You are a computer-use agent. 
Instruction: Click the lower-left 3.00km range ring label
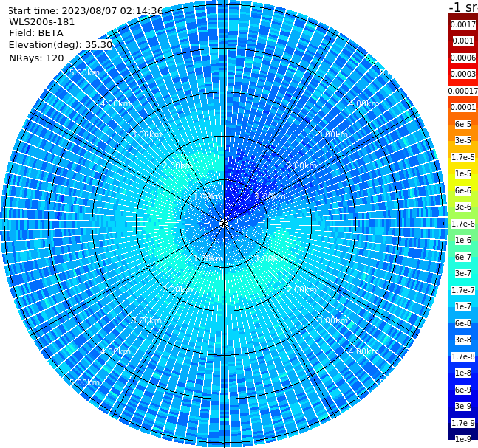[146, 320]
